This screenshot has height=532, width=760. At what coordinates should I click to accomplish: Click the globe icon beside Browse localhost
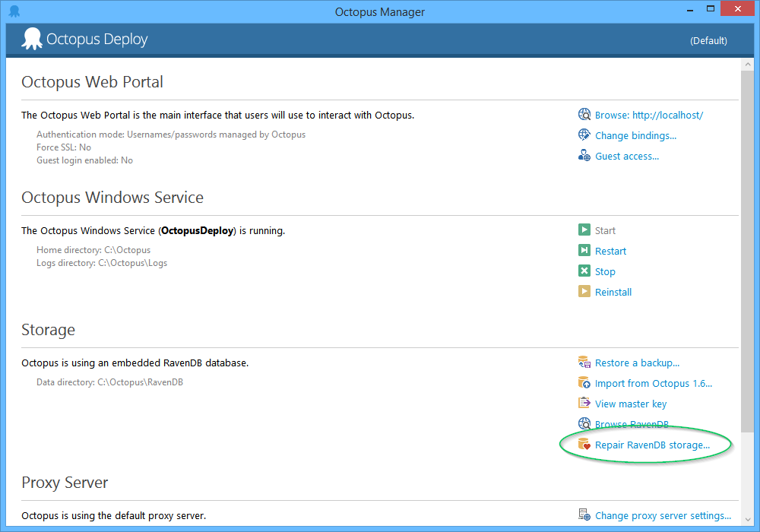[584, 115]
